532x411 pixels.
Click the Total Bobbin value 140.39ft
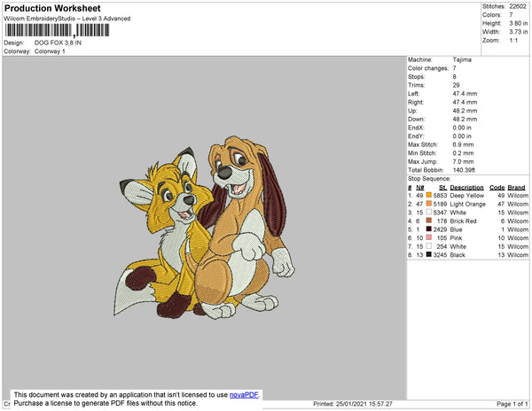coord(464,170)
